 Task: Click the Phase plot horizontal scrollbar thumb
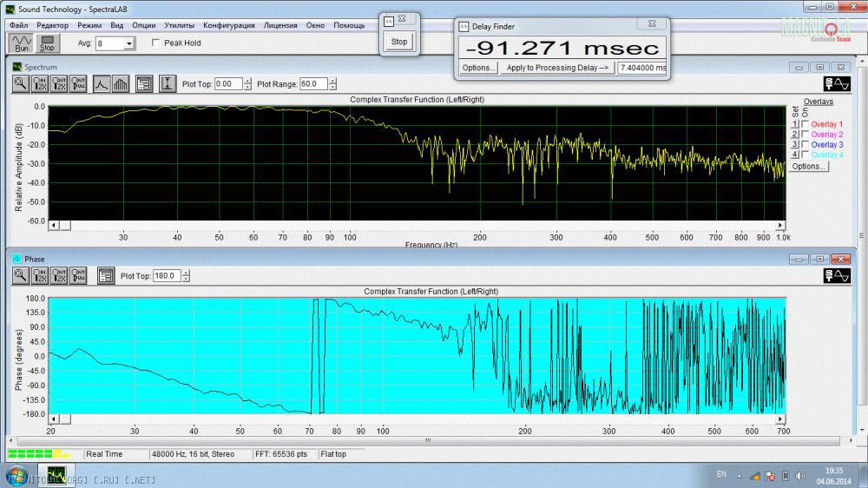tap(65, 419)
